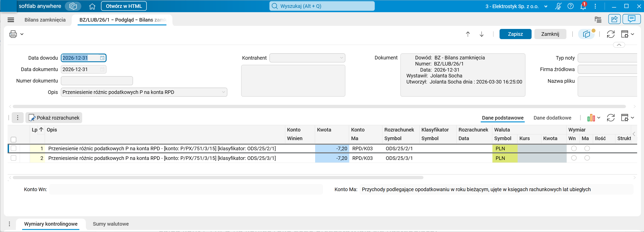
Task: Save with the Zapisz button
Action: [x=515, y=34]
